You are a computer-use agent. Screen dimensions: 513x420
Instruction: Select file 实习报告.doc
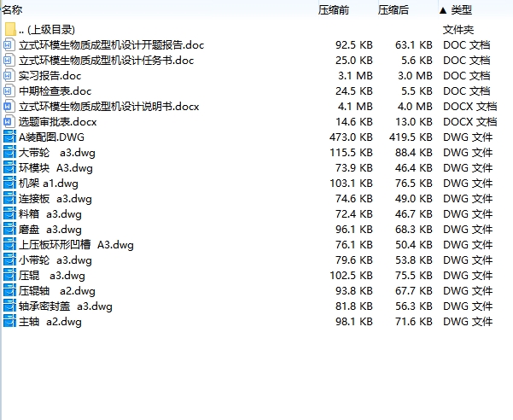click(x=50, y=76)
